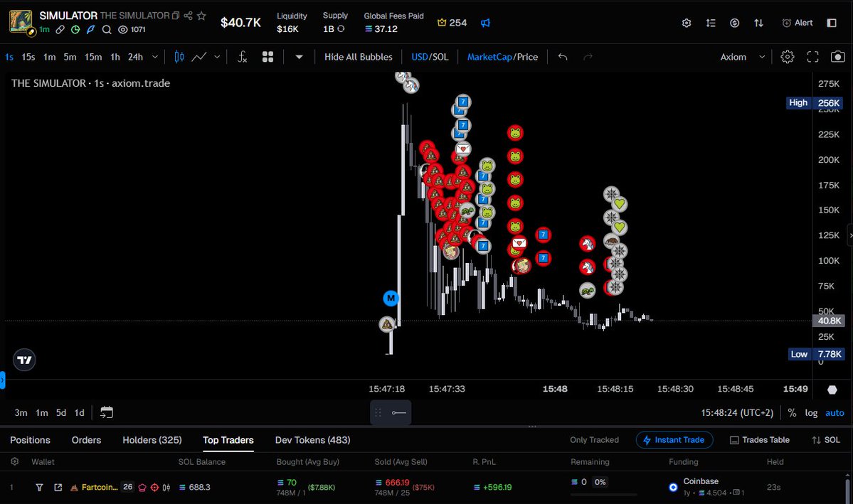Set chart range to 5d
The height and width of the screenshot is (504, 853).
click(61, 413)
